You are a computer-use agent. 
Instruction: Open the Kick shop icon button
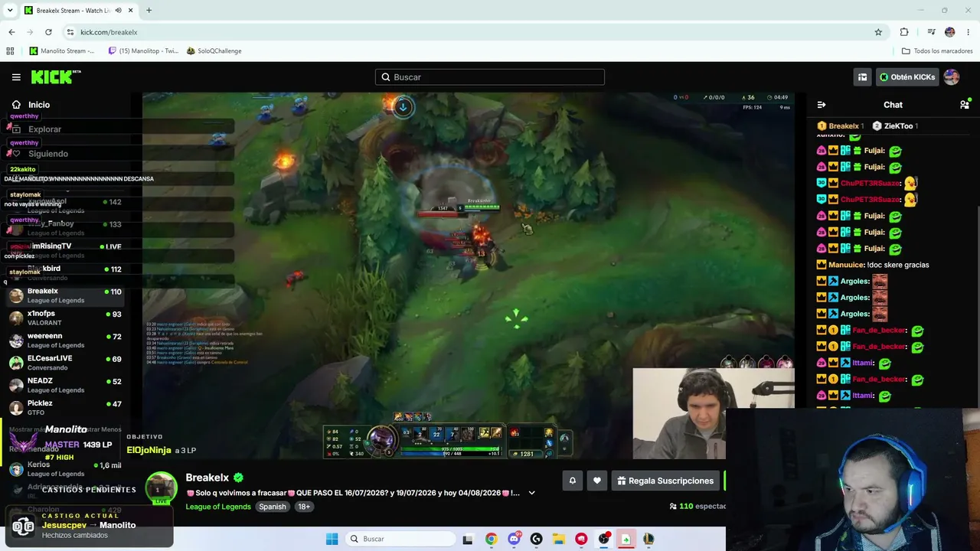862,77
